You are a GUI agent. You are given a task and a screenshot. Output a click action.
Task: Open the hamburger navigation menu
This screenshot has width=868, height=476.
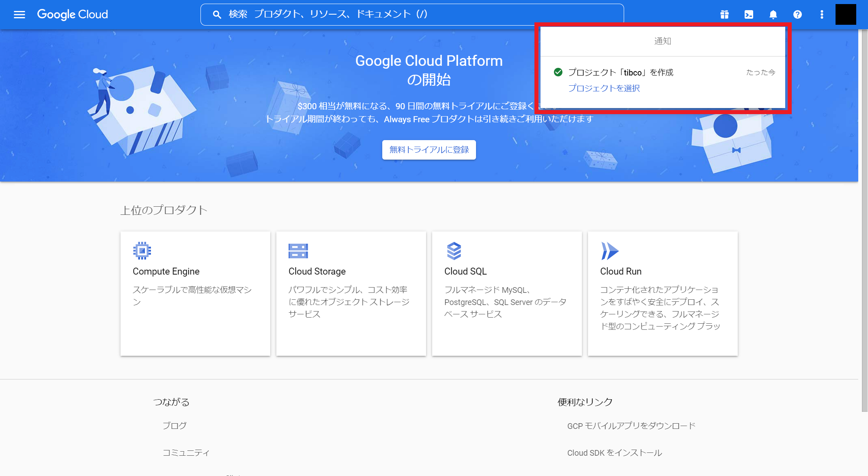[x=19, y=15]
